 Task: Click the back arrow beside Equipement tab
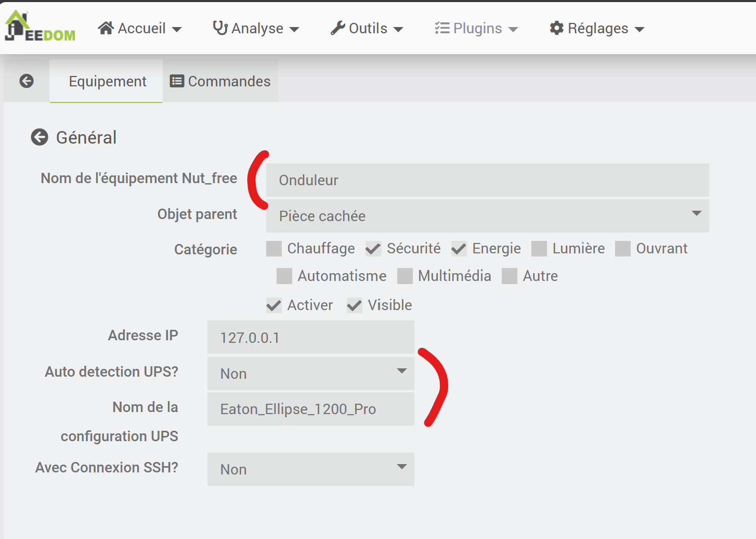coord(27,81)
